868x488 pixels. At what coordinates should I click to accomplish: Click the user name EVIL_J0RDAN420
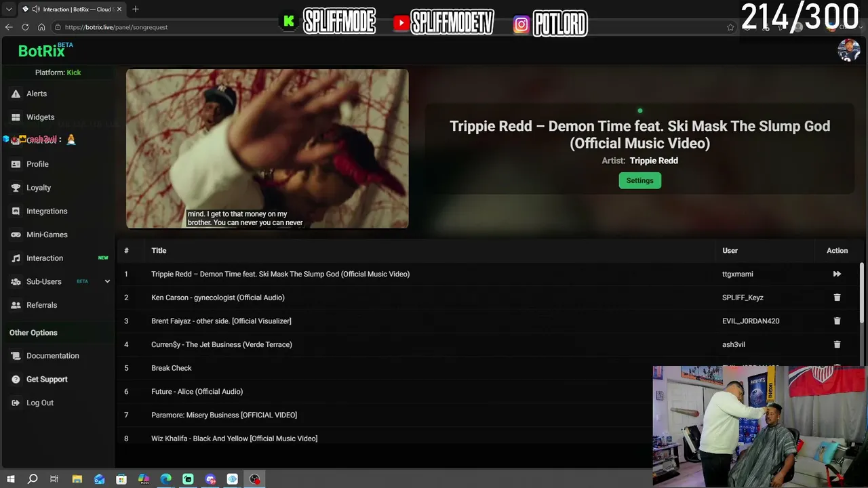[x=751, y=321]
